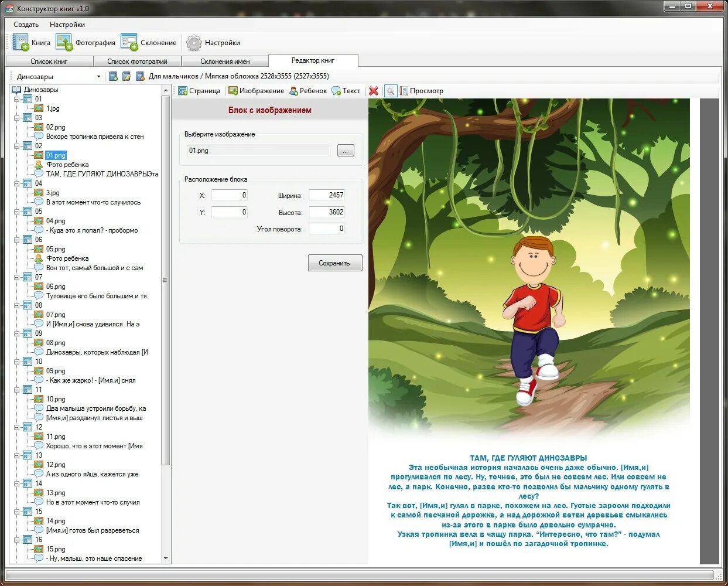The height and width of the screenshot is (586, 728).
Task: Open Настройки via the gear icon
Action: (194, 43)
